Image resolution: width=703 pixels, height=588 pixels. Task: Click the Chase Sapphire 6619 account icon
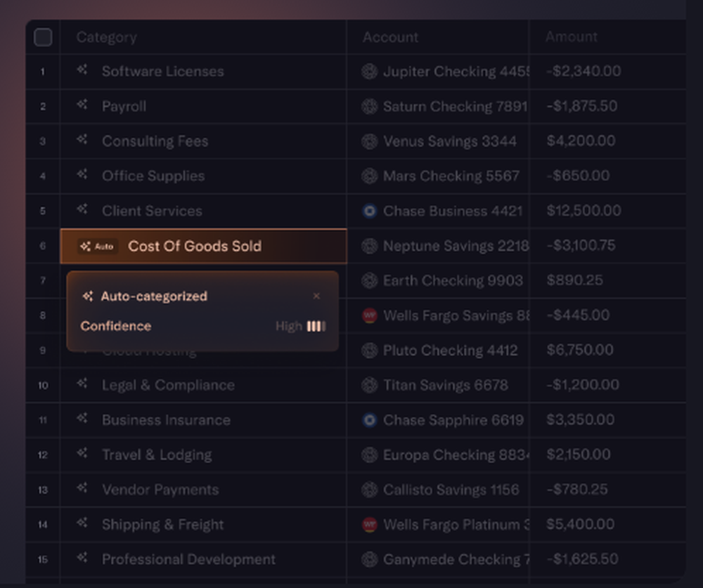pos(370,420)
